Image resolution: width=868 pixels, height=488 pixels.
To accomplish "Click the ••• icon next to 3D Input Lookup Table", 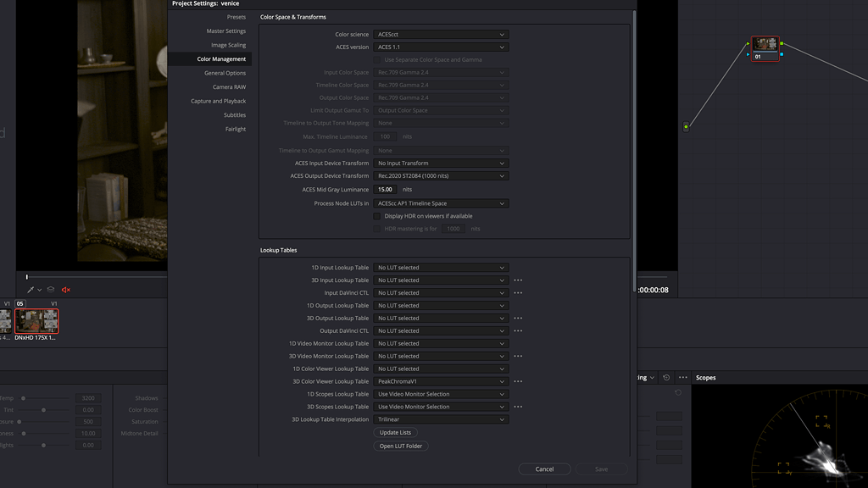I will pos(517,280).
